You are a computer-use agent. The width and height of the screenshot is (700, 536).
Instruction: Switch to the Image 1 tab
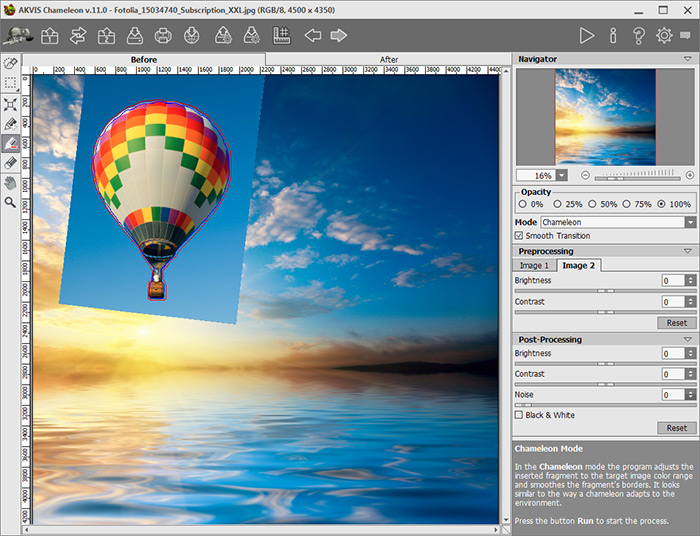point(534,266)
